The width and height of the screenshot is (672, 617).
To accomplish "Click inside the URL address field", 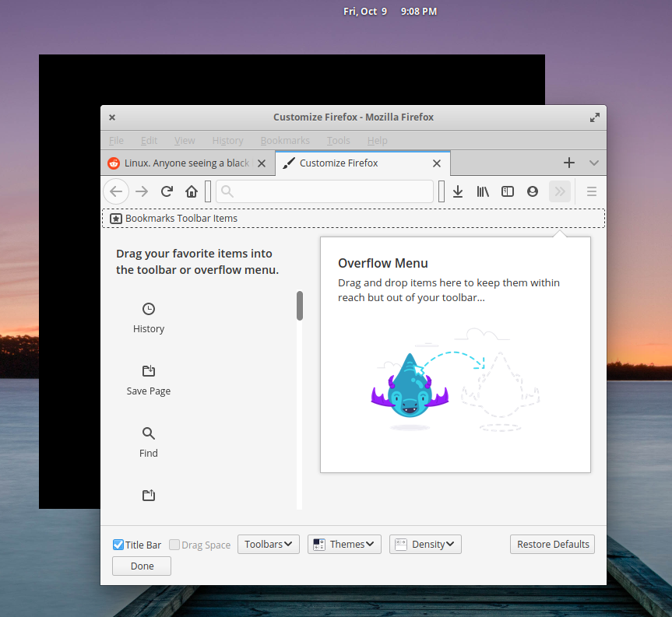I will (325, 191).
